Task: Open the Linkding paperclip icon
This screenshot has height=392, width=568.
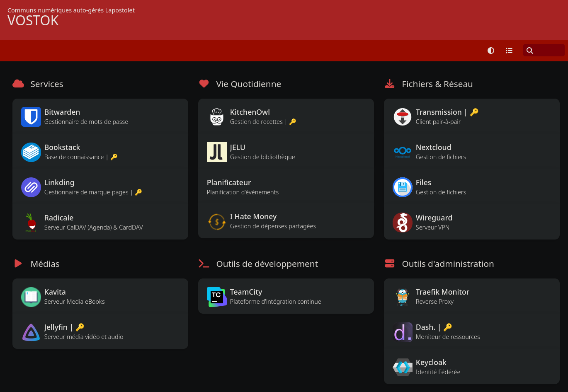Action: pyautogui.click(x=31, y=187)
